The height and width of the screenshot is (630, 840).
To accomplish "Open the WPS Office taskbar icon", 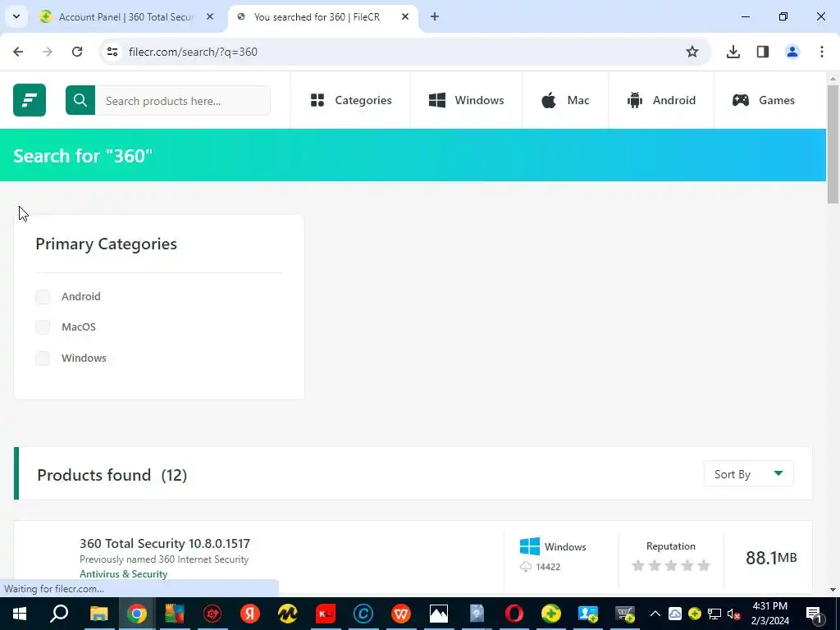I will 400,614.
